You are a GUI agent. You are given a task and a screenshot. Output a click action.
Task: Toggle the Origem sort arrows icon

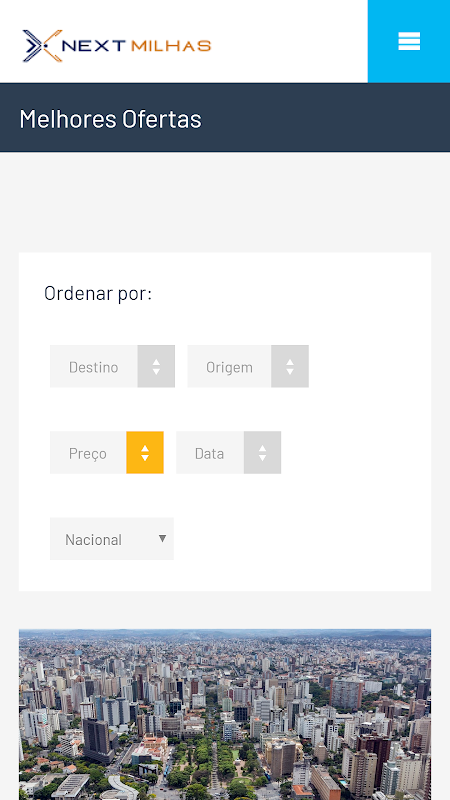tap(290, 366)
